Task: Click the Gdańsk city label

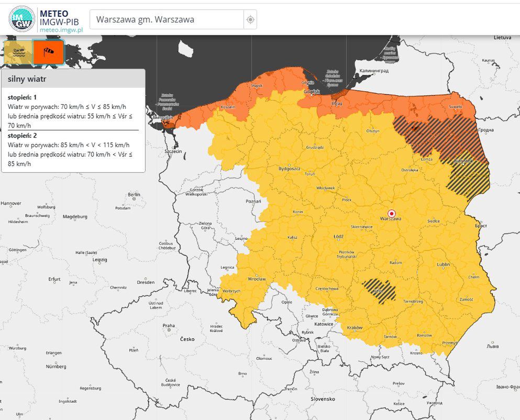Action: pyautogui.click(x=313, y=91)
